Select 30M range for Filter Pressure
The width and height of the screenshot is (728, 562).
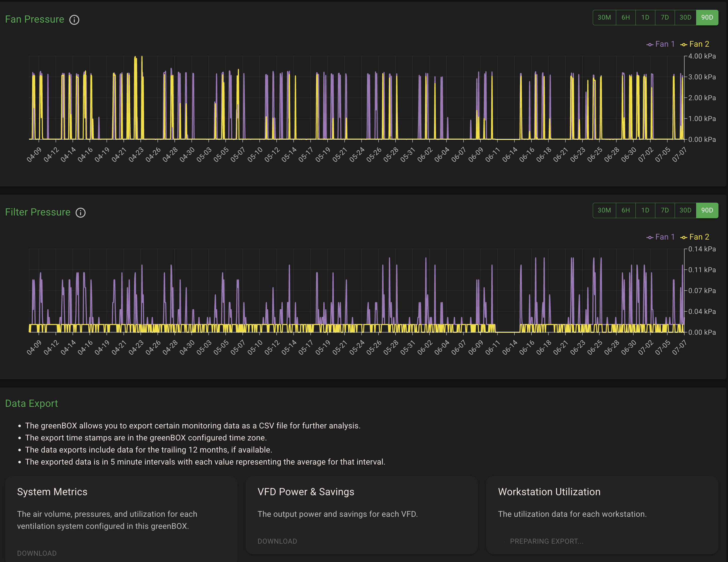(604, 210)
